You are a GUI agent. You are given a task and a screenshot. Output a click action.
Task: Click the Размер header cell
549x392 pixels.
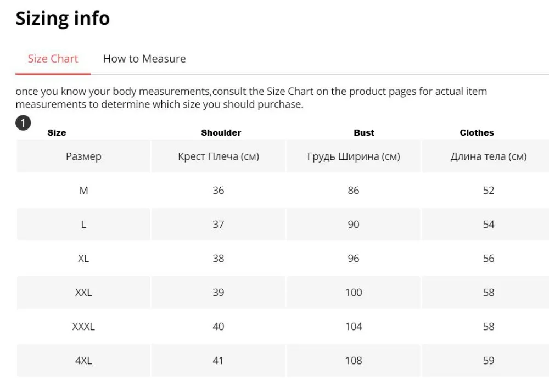[x=83, y=156]
